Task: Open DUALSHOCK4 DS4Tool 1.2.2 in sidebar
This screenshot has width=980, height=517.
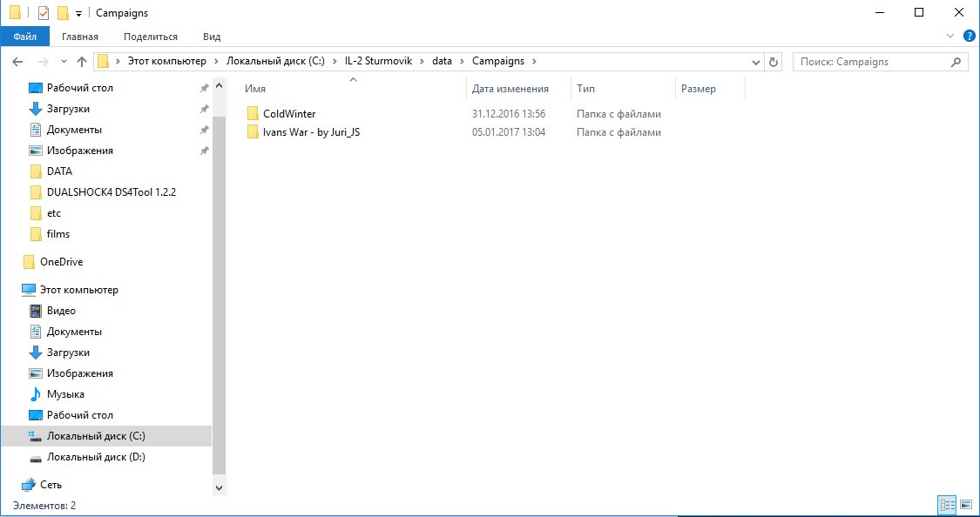Action: pyautogui.click(x=112, y=192)
